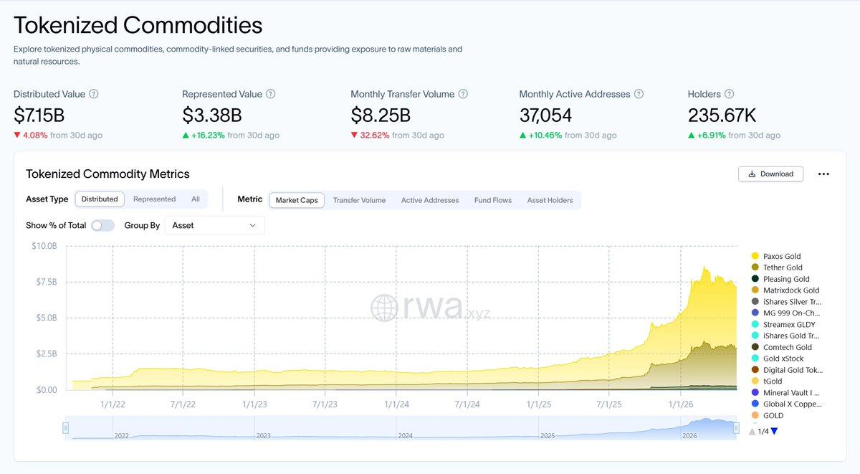The image size is (860, 474).
Task: Open Monthly Transfer Volume info tooltip icon
Action: click(x=463, y=94)
